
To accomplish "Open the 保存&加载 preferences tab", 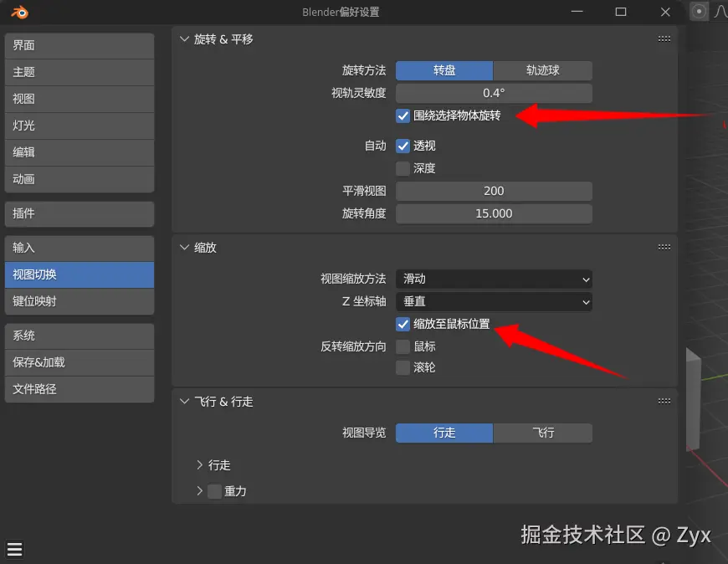I will pyautogui.click(x=79, y=362).
